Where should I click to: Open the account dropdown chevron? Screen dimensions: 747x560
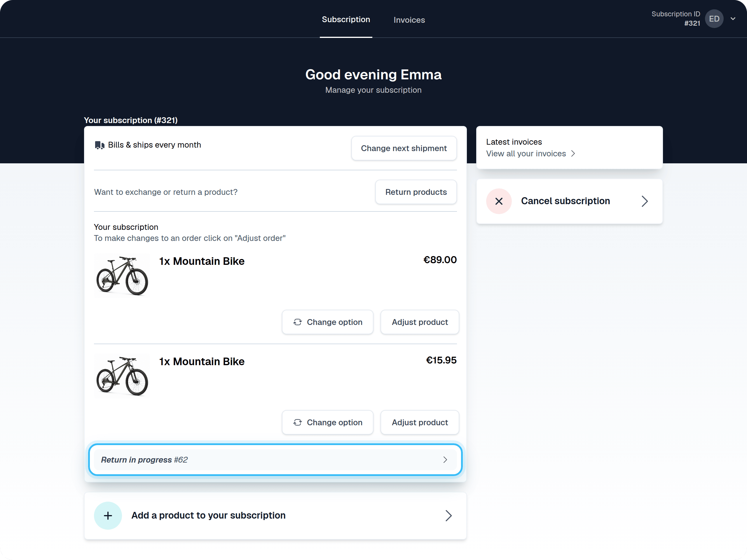[733, 19]
